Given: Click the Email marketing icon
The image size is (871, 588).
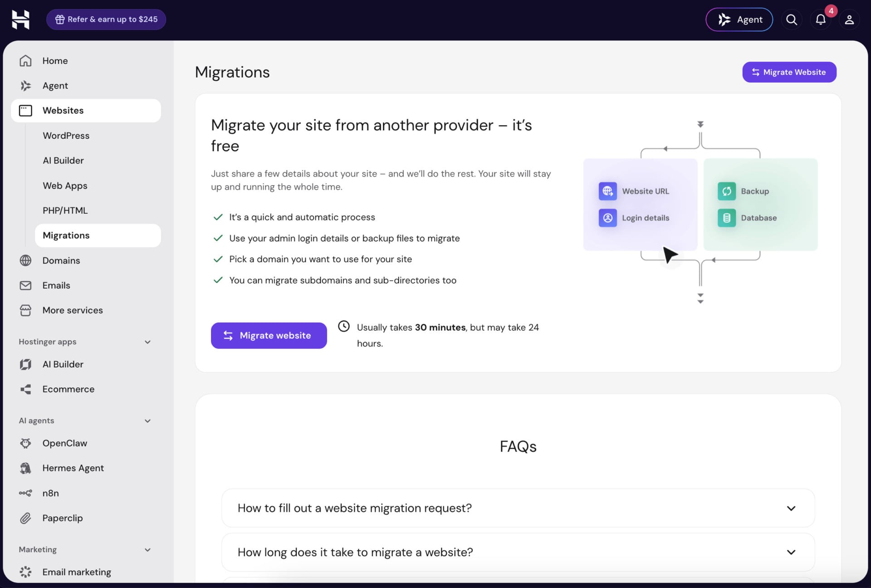Looking at the screenshot, I should pos(25,572).
